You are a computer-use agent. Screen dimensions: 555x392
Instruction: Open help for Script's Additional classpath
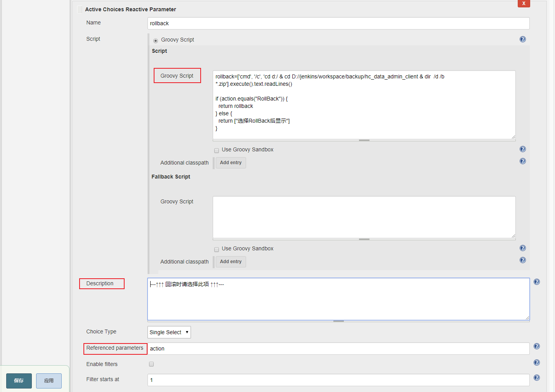(x=522, y=161)
